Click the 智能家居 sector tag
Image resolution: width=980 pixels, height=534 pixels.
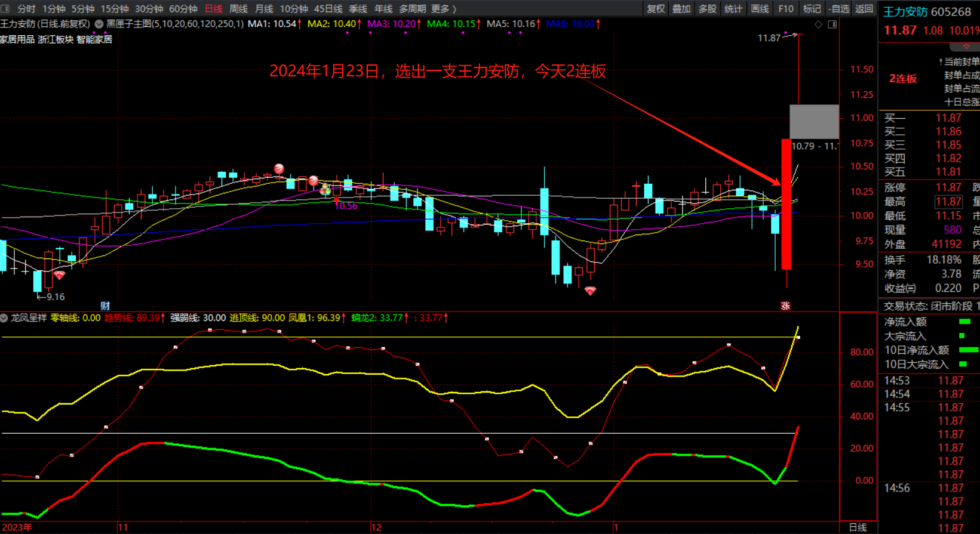click(x=94, y=39)
